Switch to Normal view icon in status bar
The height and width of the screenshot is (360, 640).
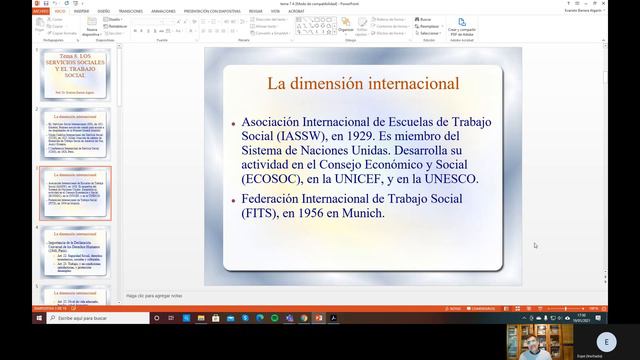click(x=506, y=309)
